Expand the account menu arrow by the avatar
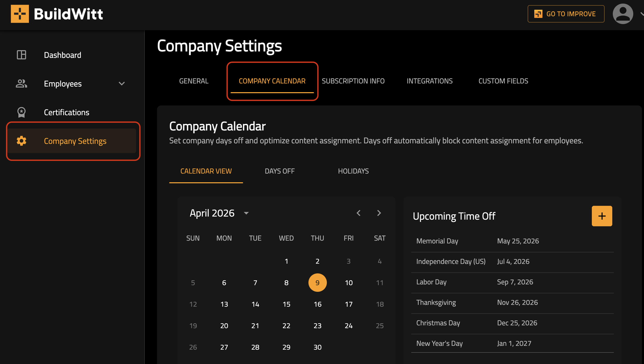644x364 pixels. (641, 14)
